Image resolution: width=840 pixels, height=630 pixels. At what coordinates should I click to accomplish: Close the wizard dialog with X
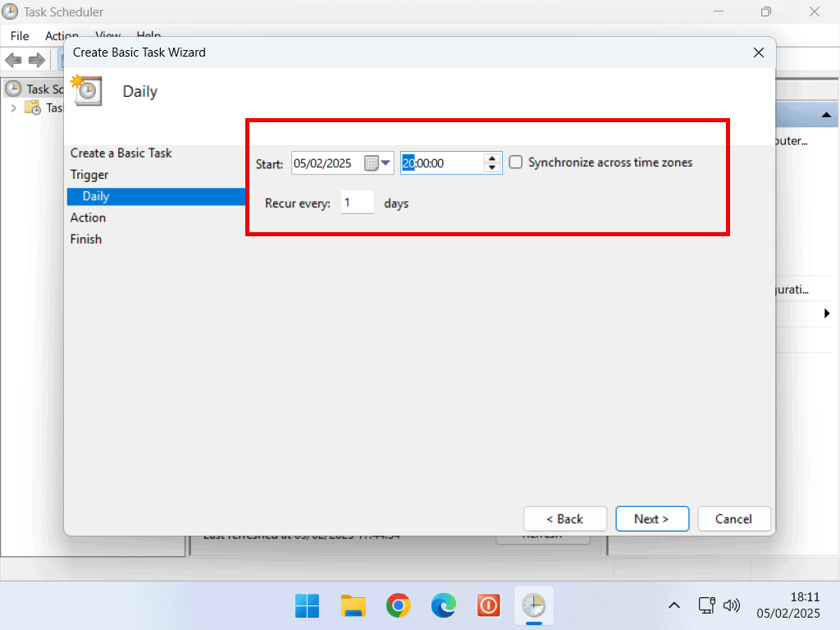click(x=758, y=52)
